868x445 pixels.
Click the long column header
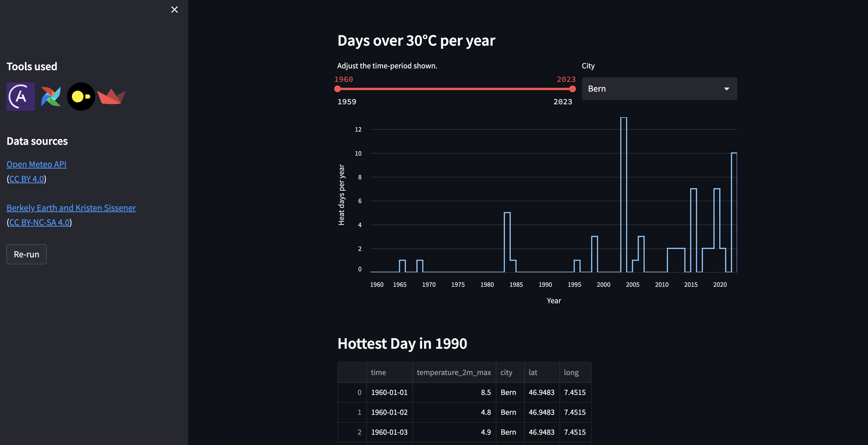click(x=571, y=372)
